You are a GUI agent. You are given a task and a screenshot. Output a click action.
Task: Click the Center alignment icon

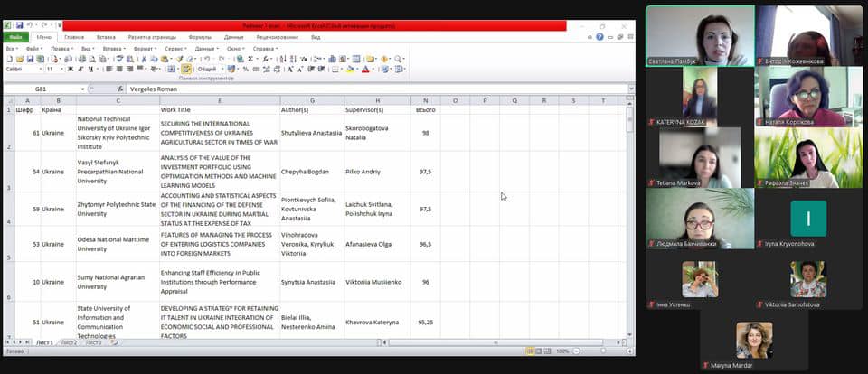pyautogui.click(x=119, y=70)
